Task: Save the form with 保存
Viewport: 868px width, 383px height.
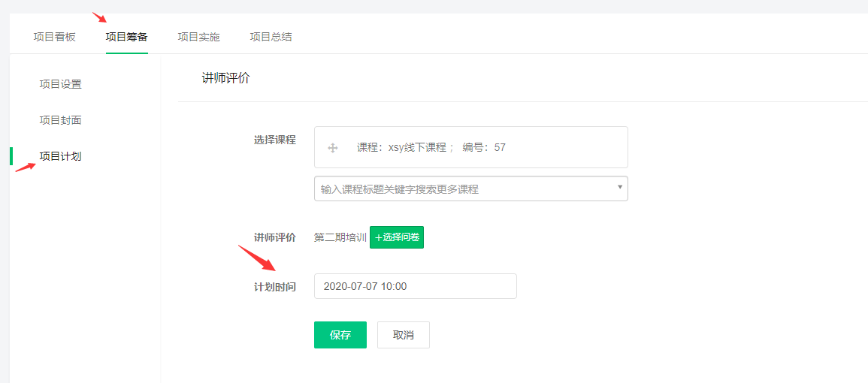Action: pyautogui.click(x=340, y=335)
